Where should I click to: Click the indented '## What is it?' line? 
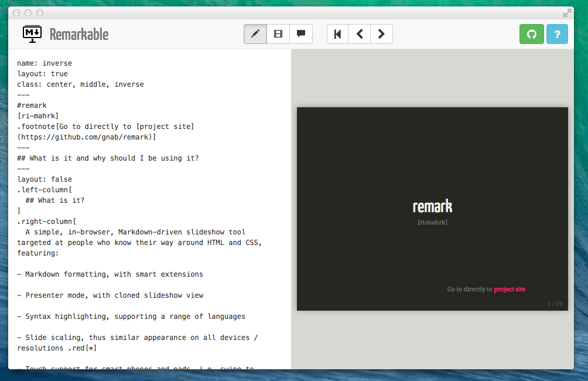(x=54, y=200)
